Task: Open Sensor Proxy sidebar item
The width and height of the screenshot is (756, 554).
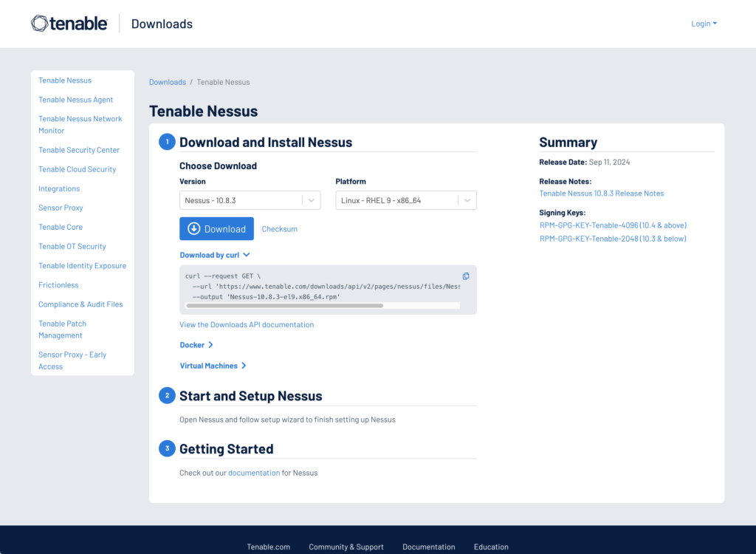Action: coord(61,208)
